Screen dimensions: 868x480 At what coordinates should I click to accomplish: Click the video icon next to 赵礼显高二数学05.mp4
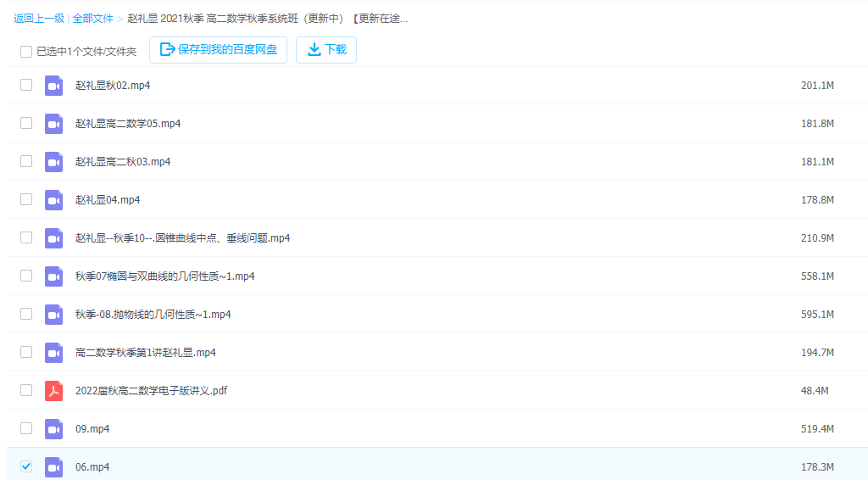[x=54, y=124]
